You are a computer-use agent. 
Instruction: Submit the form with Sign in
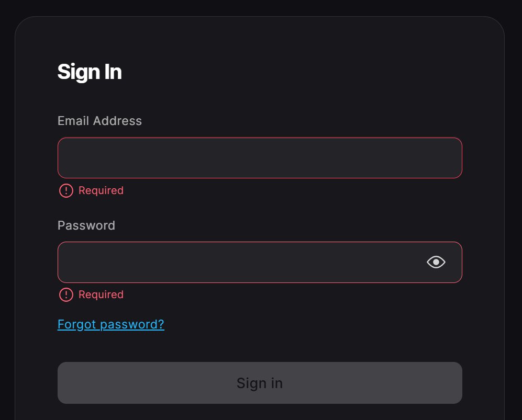(x=260, y=383)
